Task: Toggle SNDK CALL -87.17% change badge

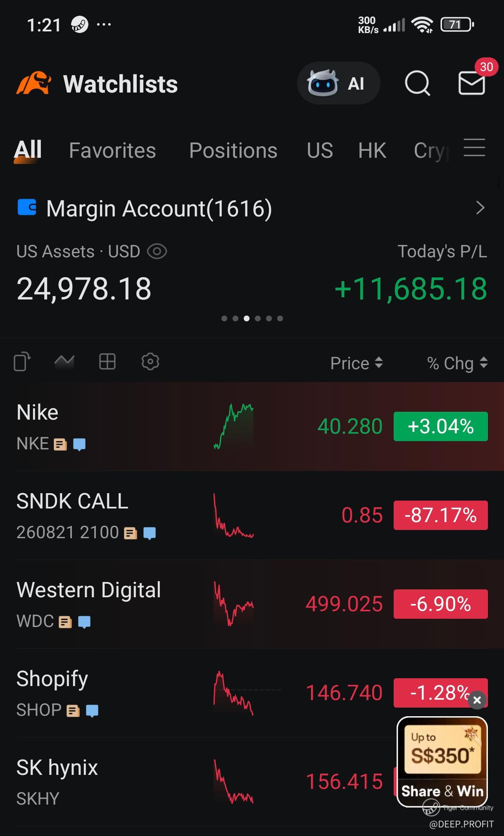Action: pyautogui.click(x=440, y=515)
